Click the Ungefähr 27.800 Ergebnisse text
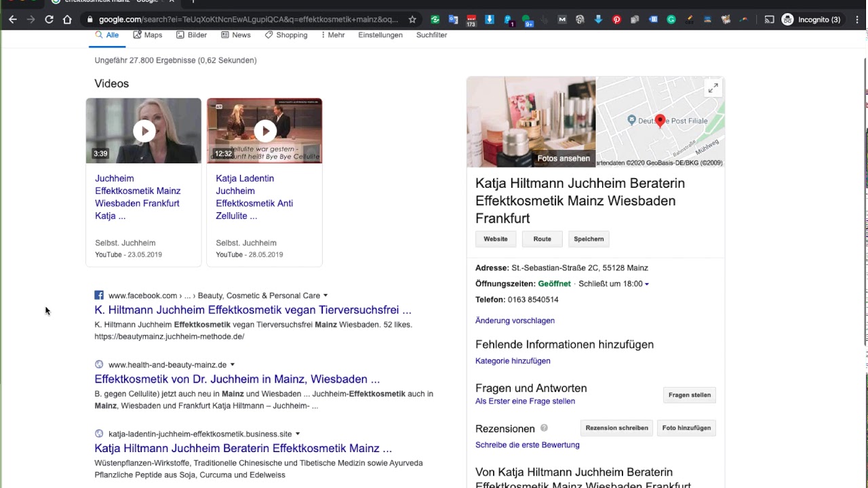The image size is (868, 488). [176, 60]
